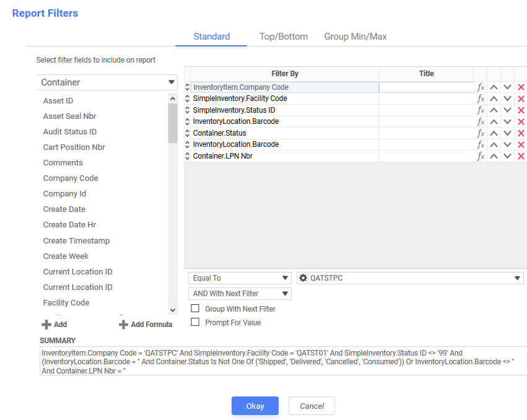Click the Okay button
The height and width of the screenshot is (420, 527).
pos(255,406)
